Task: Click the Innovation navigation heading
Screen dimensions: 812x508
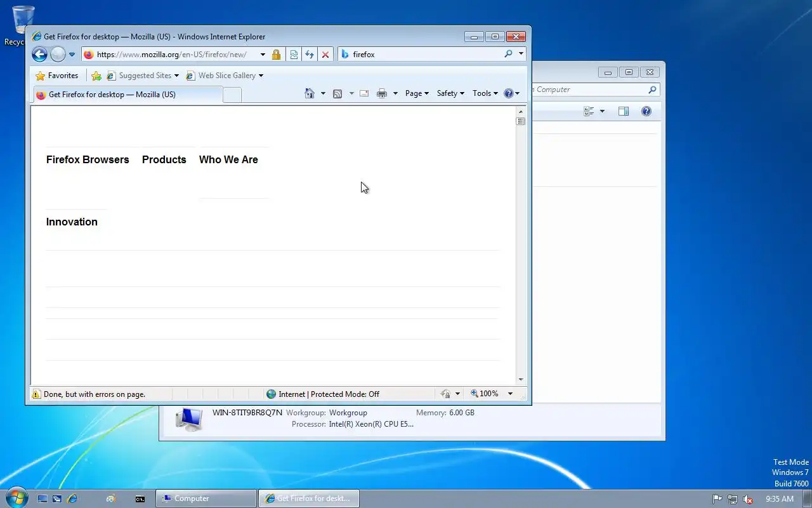Action: pos(72,222)
